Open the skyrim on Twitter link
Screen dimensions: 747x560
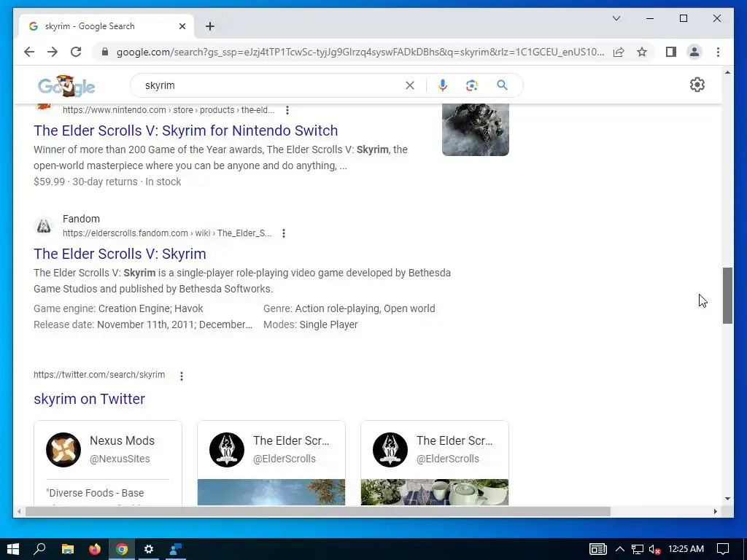(89, 399)
